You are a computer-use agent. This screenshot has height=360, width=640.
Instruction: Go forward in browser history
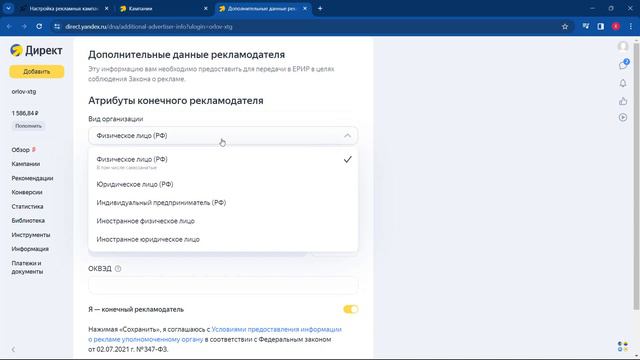[x=24, y=27]
